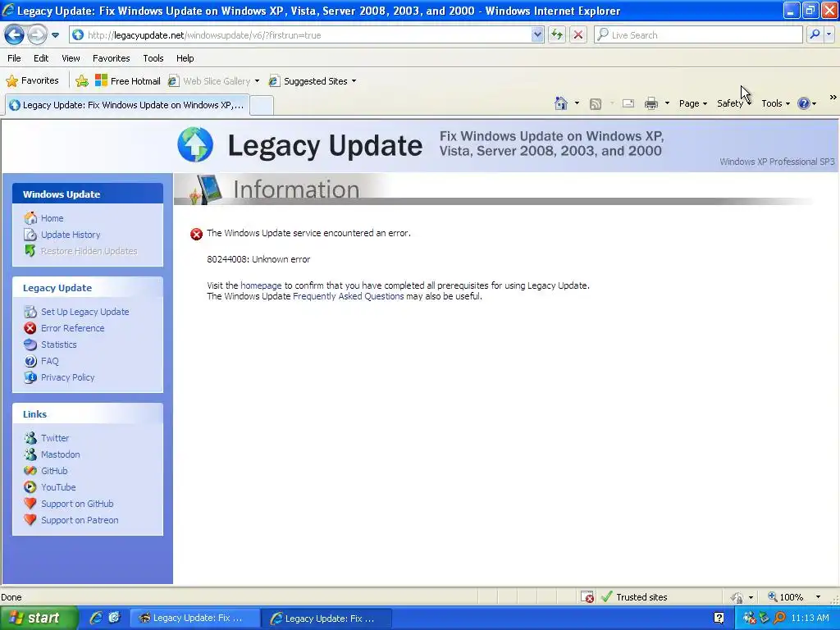
Task: Open a new blank tab
Action: 262,105
